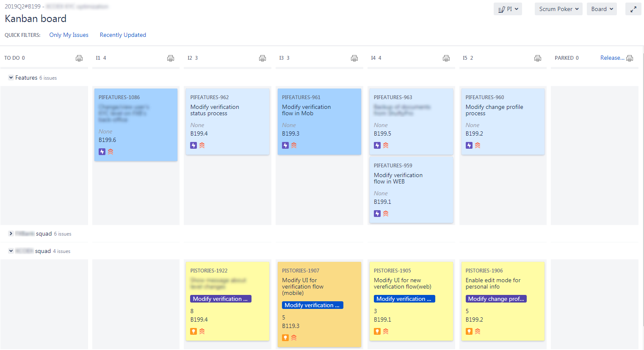Click the epic label on PISTORIES-1905 card
Viewport: 644px width, 350px height.
coord(404,299)
